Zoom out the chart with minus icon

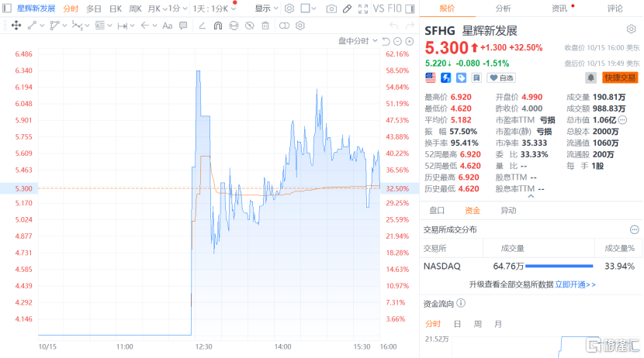[397, 41]
